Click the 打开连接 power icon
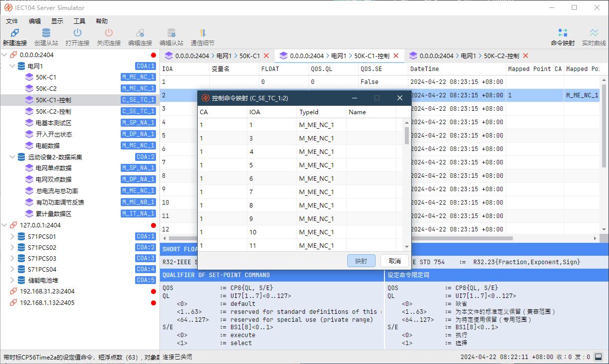Viewport: 609px width, 364px height. coord(77,33)
